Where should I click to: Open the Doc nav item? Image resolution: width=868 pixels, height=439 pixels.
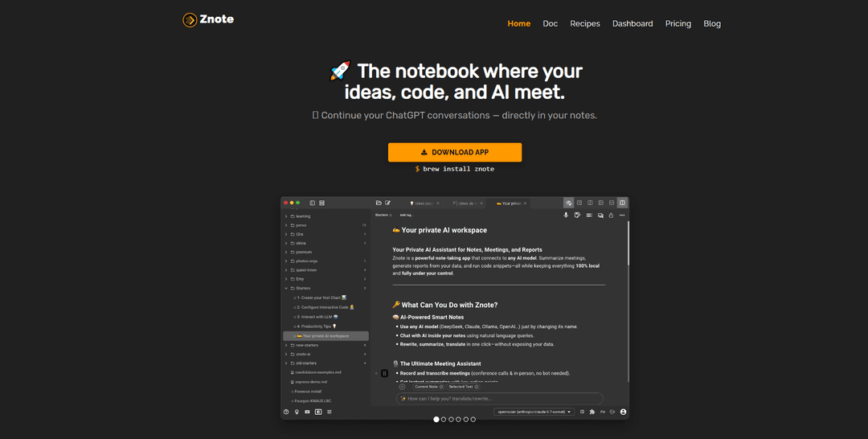pos(551,24)
